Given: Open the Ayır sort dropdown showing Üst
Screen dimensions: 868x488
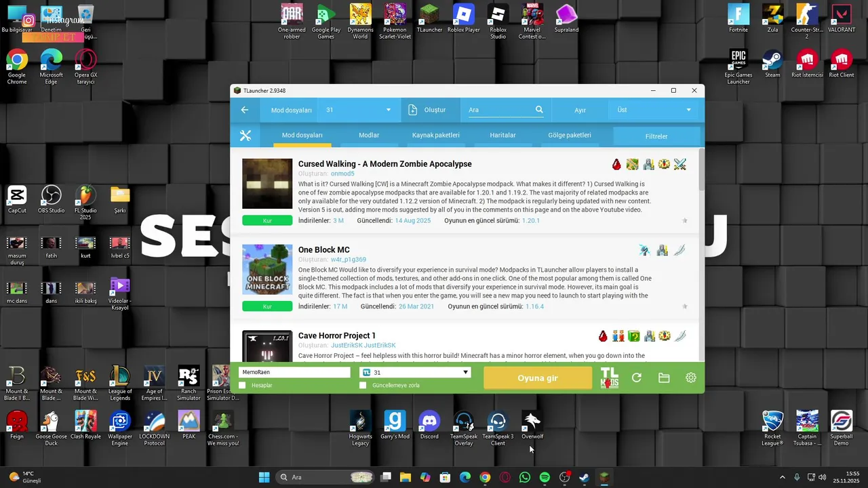Looking at the screenshot, I should tap(654, 110).
